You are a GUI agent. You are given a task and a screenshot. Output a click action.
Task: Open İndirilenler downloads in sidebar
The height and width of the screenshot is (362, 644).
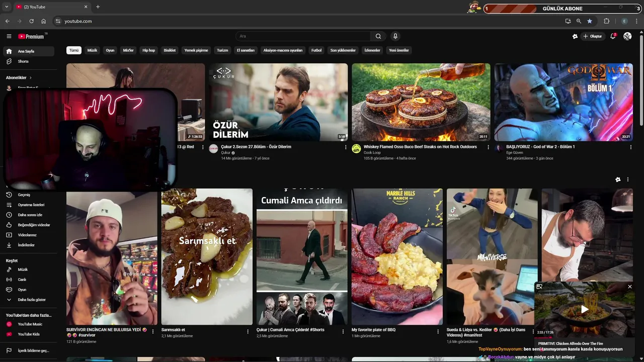29,245
